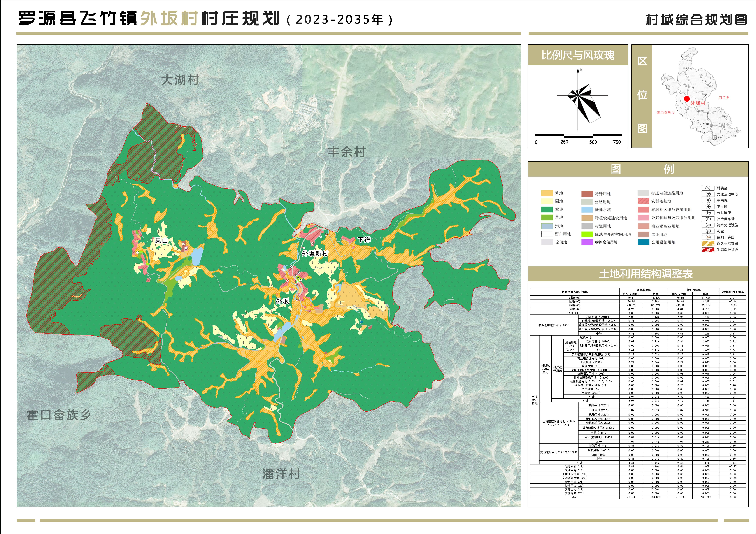This screenshot has width=756, height=534.
Task: Click the 礼堂 legend icon
Action: click(708, 231)
